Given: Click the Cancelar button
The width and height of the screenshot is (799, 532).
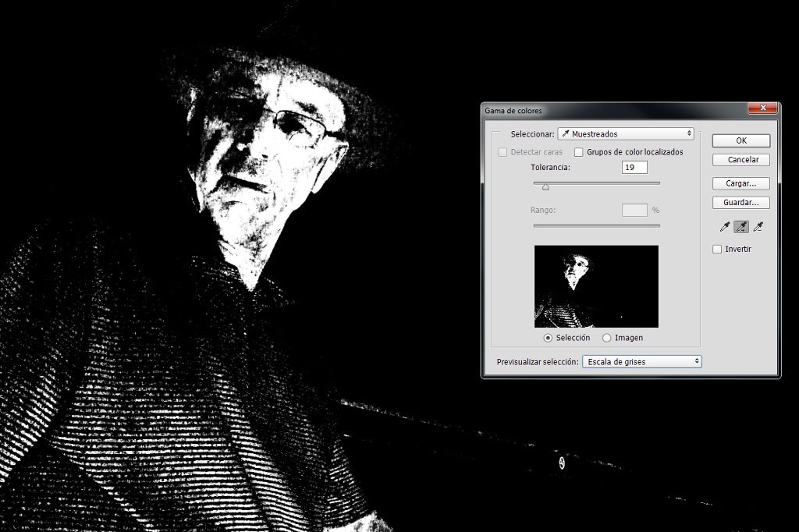Looking at the screenshot, I should [x=741, y=160].
